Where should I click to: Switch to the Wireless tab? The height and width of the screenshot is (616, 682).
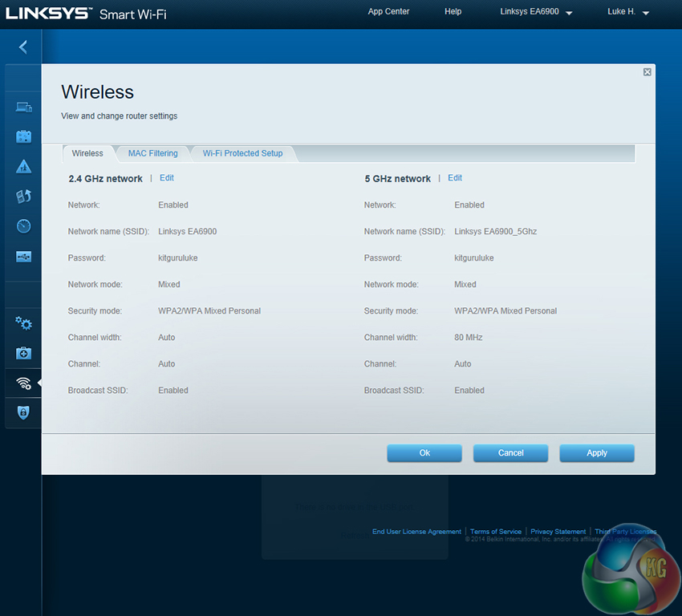[x=87, y=153]
